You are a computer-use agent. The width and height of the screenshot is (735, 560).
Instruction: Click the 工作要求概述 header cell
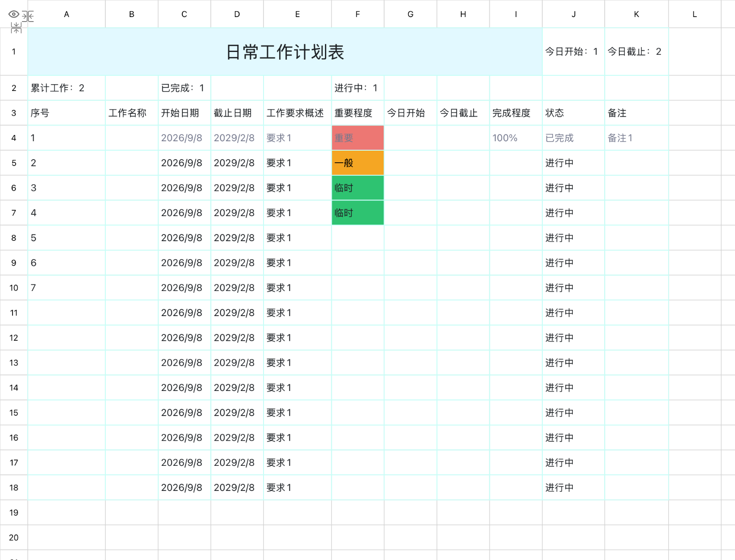[x=298, y=113]
